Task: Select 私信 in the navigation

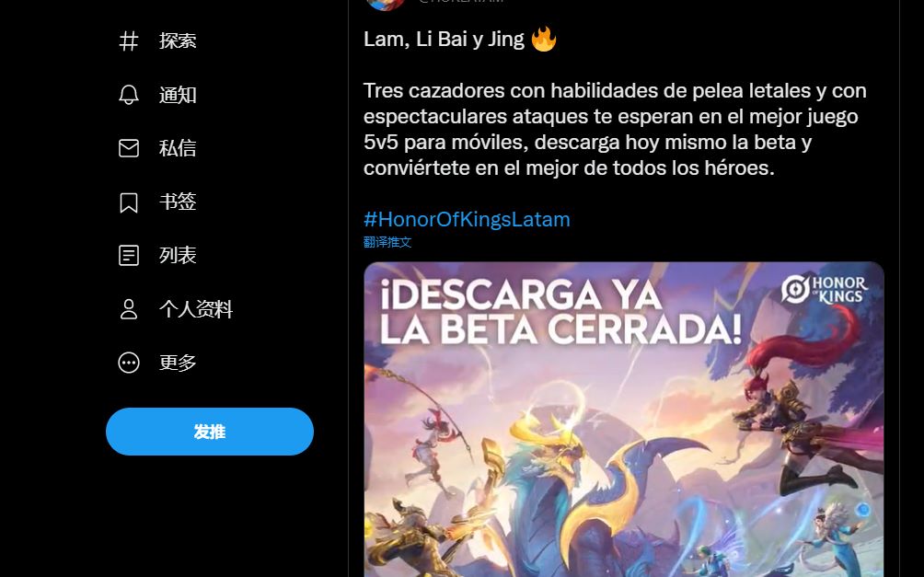Action: (178, 148)
